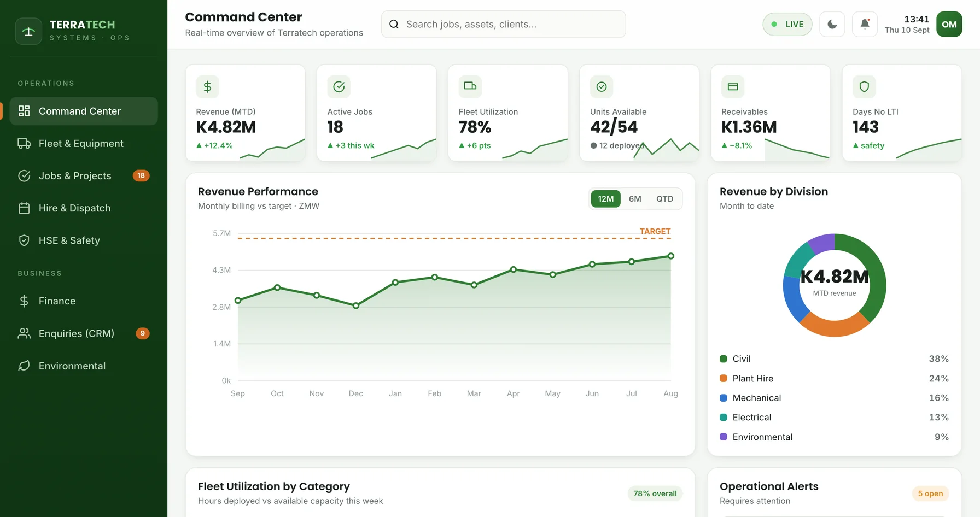The image size is (980, 517).
Task: Click the Enquiries (CRM) people icon
Action: 24,333
